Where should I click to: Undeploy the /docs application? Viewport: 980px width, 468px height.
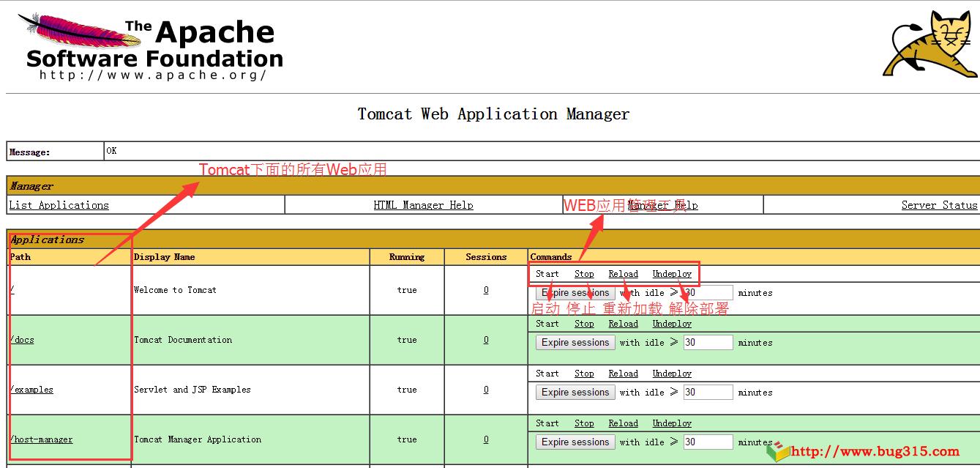point(672,324)
